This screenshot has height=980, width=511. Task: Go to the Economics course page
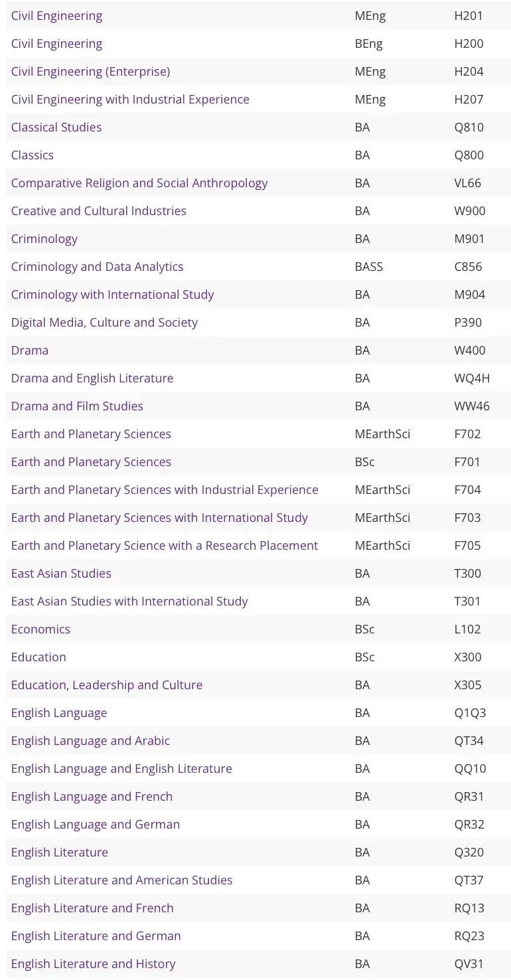[x=40, y=629]
